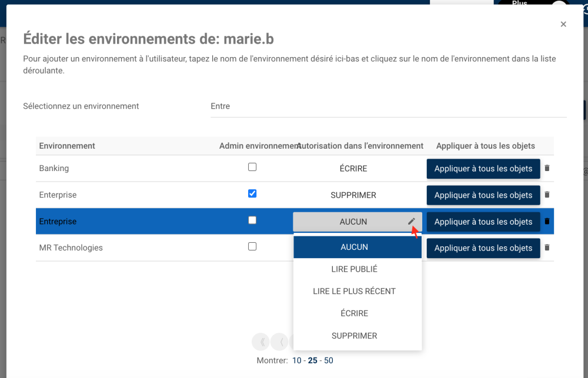The width and height of the screenshot is (588, 378).
Task: Check admin checkbox for MR Technologies
Action: coord(252,246)
